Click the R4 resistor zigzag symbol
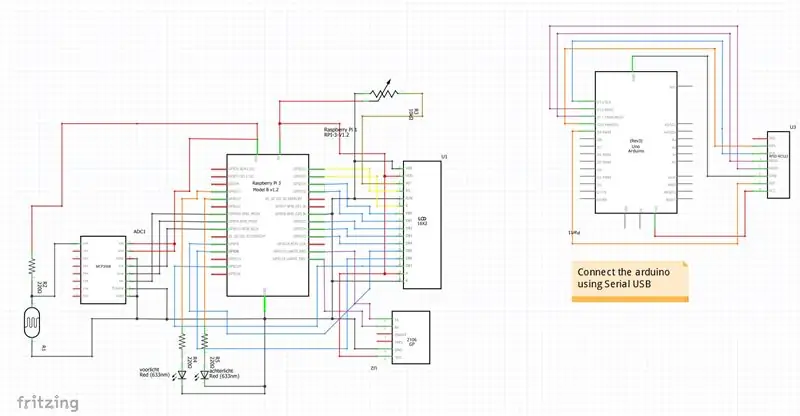The width and height of the screenshot is (800, 416). [182, 341]
